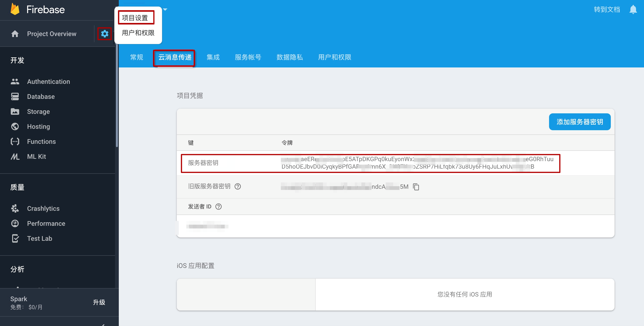Viewport: 644px width, 326px height.
Task: Click the Storage image icon
Action: pos(15,111)
